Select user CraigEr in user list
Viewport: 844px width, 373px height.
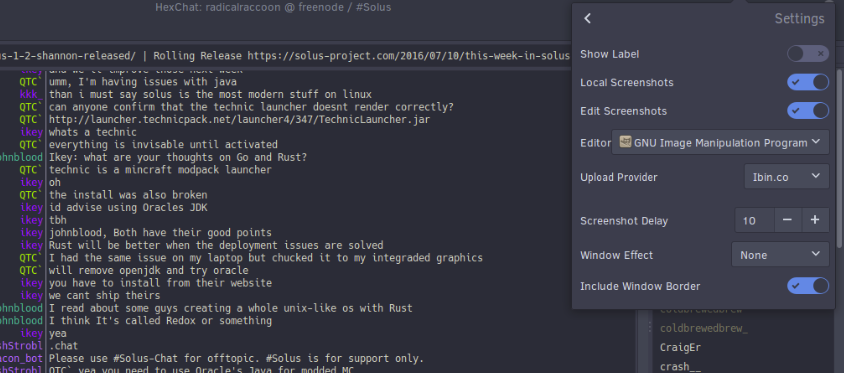(680, 347)
